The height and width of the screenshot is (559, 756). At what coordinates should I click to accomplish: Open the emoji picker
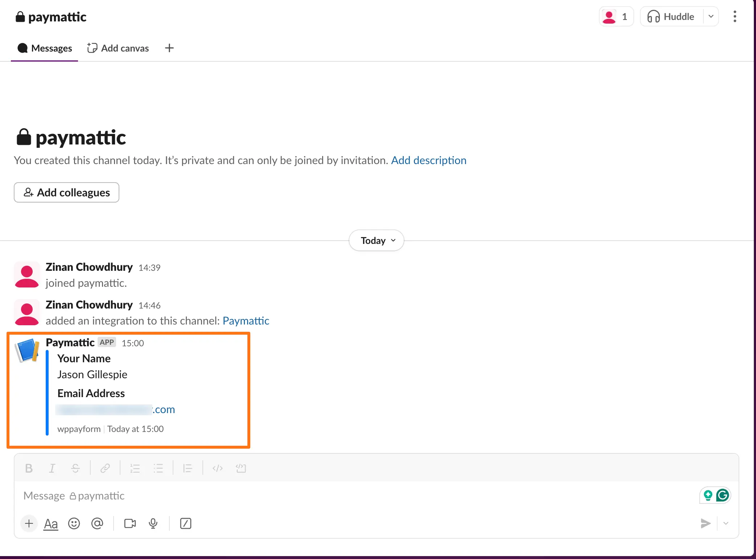74,523
